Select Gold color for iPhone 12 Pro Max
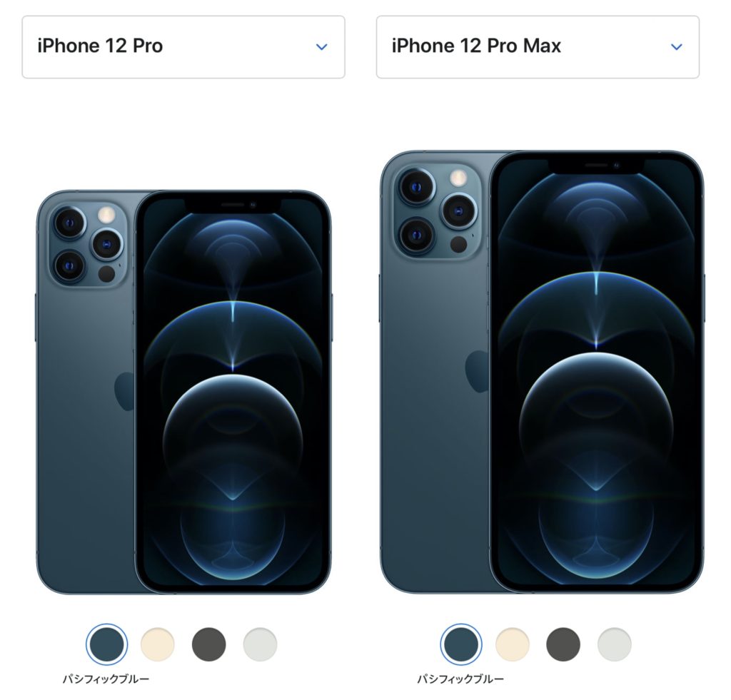The width and height of the screenshot is (731, 700). (513, 644)
